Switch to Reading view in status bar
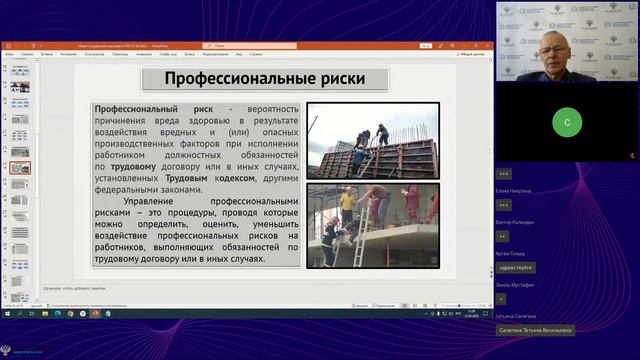640x360 pixels. [425, 306]
